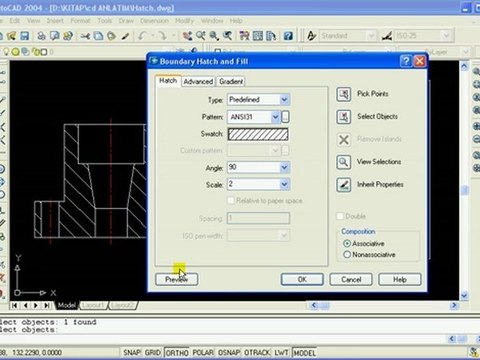Open the Properties palette icon
This screenshot has height=360, width=480.
coord(244,36)
